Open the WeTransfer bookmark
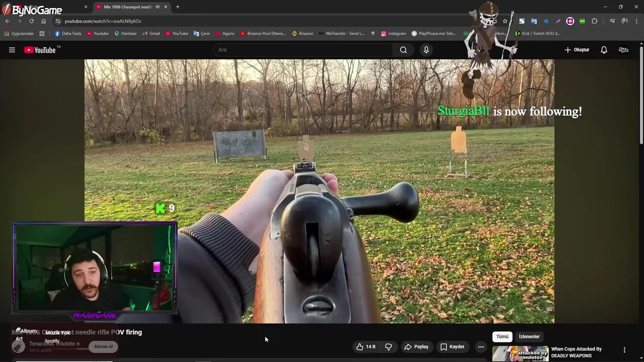This screenshot has width=644, height=362. pyautogui.click(x=342, y=34)
